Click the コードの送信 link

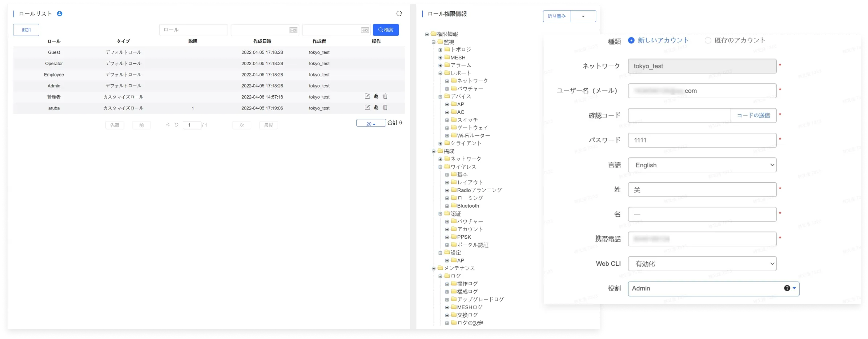pyautogui.click(x=753, y=116)
